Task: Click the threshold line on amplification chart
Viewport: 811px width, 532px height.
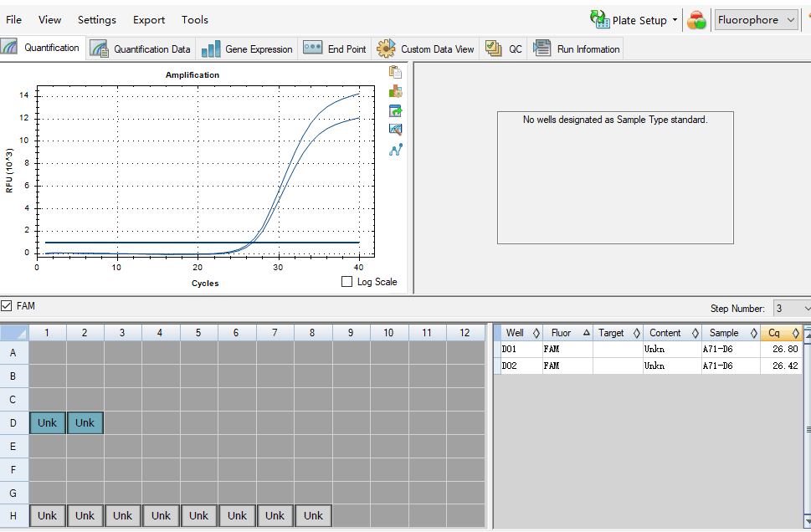Action: click(203, 243)
